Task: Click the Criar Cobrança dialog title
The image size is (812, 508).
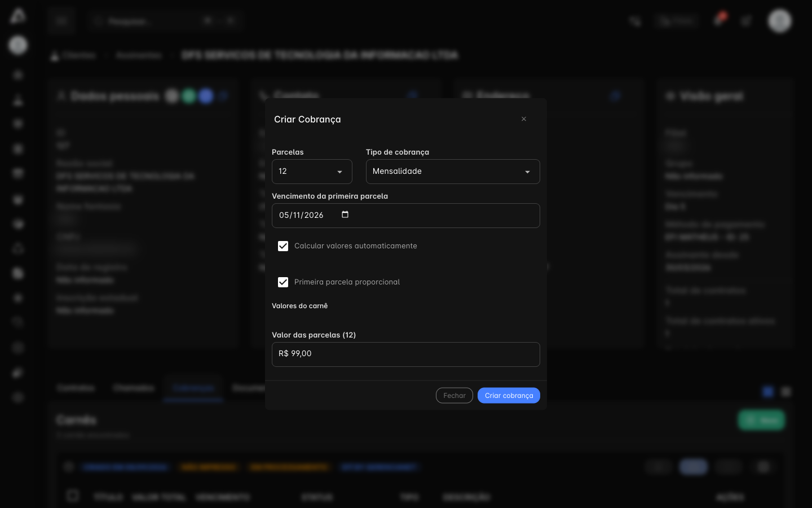Action: tap(307, 119)
